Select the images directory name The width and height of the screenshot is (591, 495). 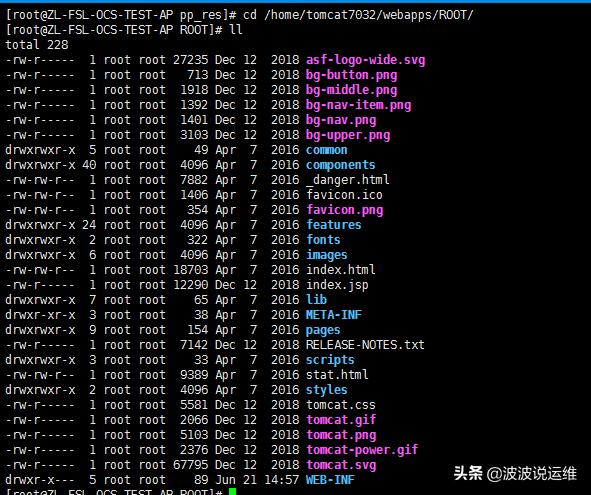click(x=326, y=255)
